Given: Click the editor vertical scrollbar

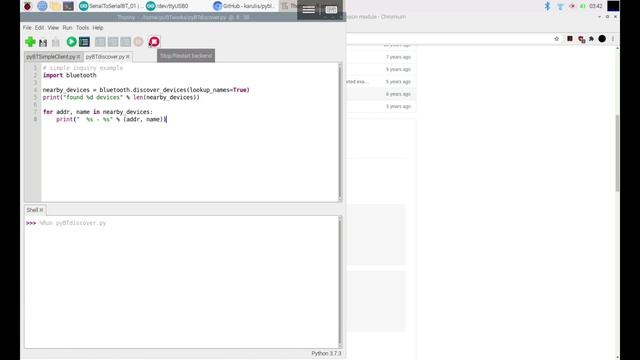Looking at the screenshot, I should point(340,132).
